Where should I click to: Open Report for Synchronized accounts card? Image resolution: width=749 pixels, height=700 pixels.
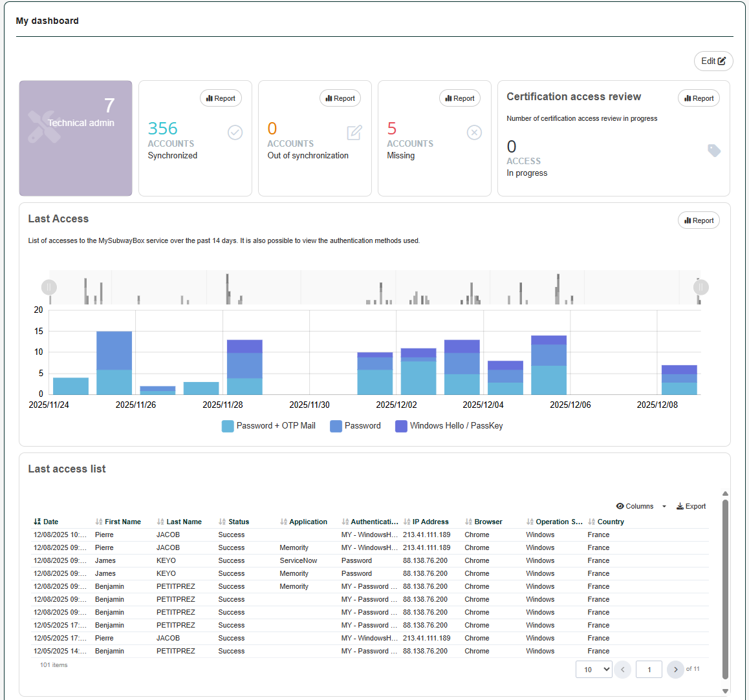pyautogui.click(x=221, y=98)
